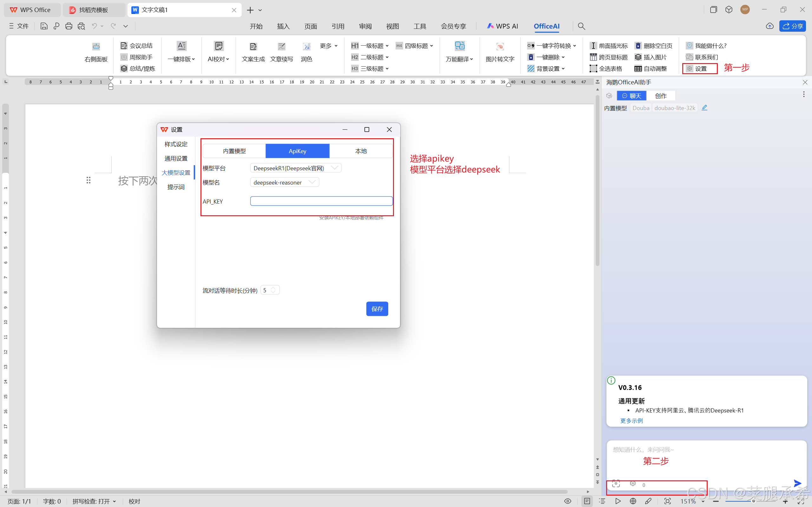
Task: Click the globe web layout icon in status bar
Action: click(x=633, y=501)
